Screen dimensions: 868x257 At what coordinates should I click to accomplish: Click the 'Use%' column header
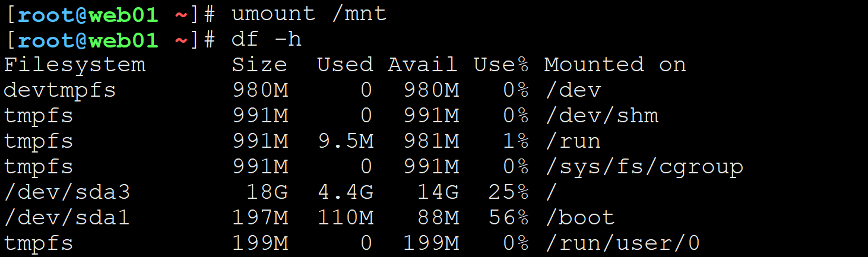tap(501, 65)
